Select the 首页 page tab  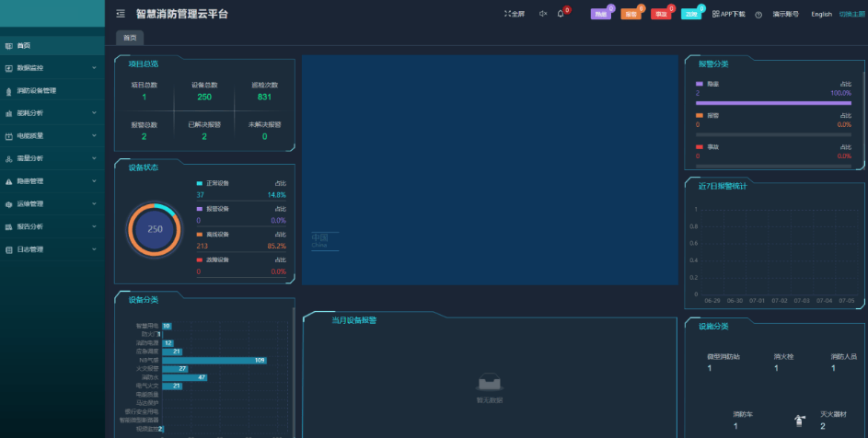[x=130, y=38]
